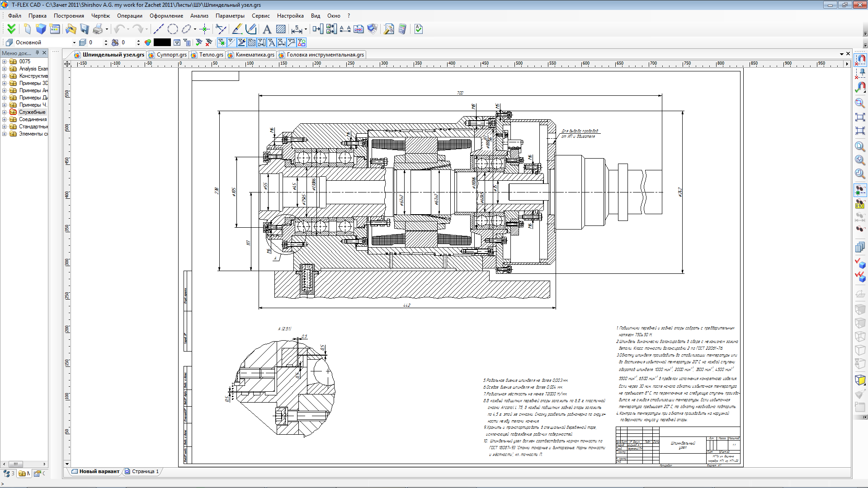868x488 pixels.
Task: Redo the last undone action
Action: pos(137,29)
